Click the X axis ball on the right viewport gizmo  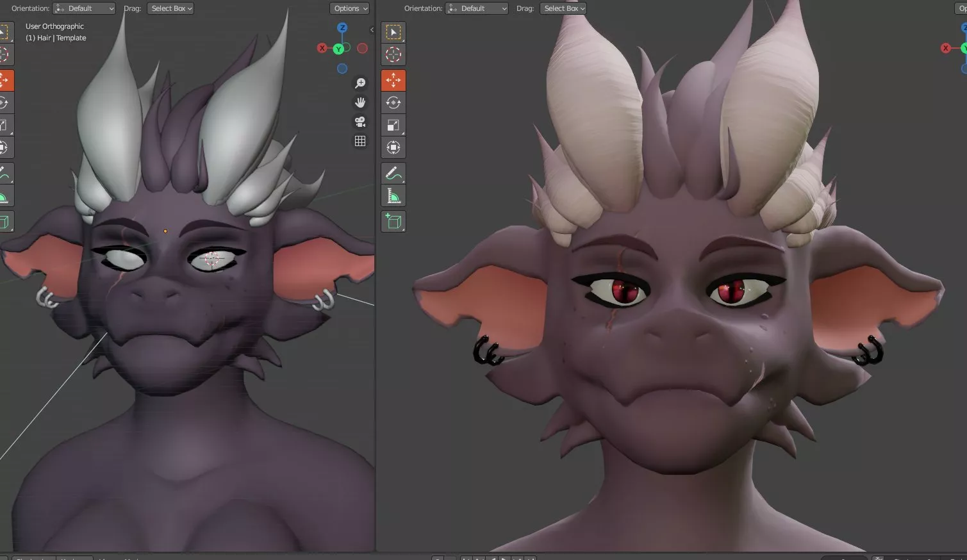click(x=945, y=47)
